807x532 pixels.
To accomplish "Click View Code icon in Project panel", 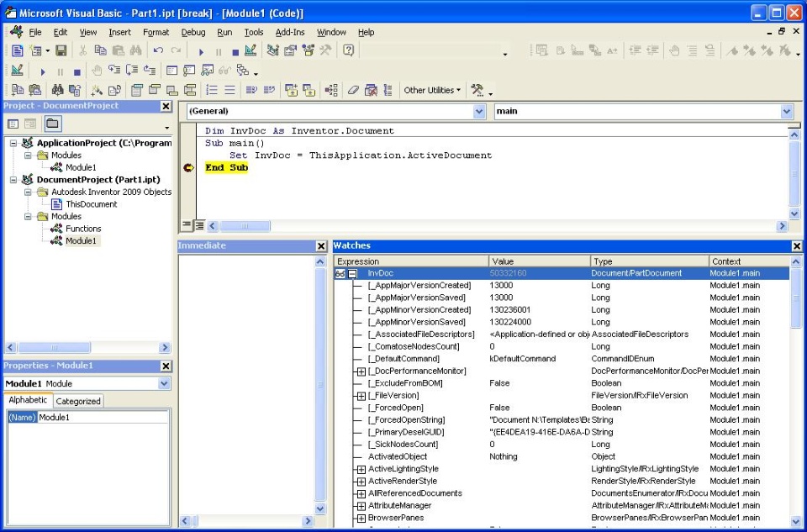I will point(13,124).
